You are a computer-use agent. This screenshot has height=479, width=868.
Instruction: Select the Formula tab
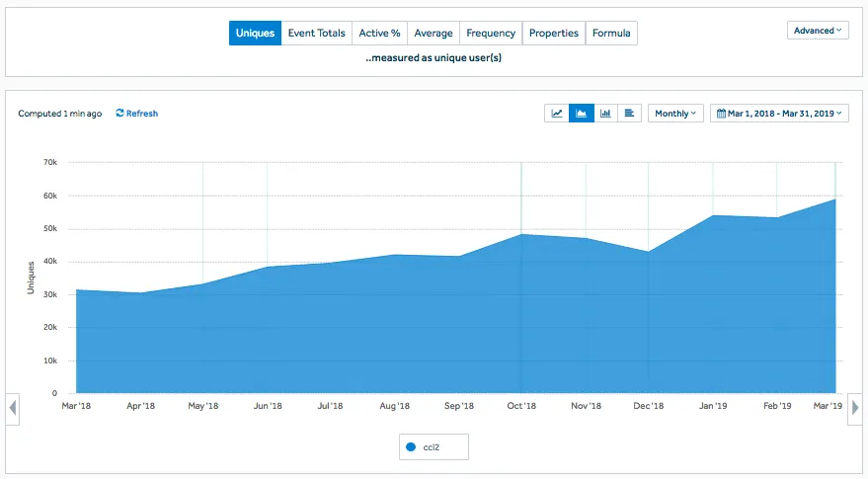[611, 33]
